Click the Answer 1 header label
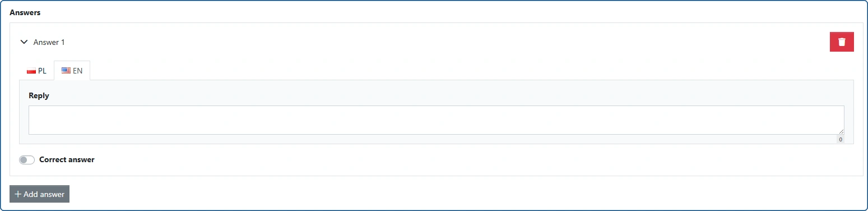 [x=49, y=42]
